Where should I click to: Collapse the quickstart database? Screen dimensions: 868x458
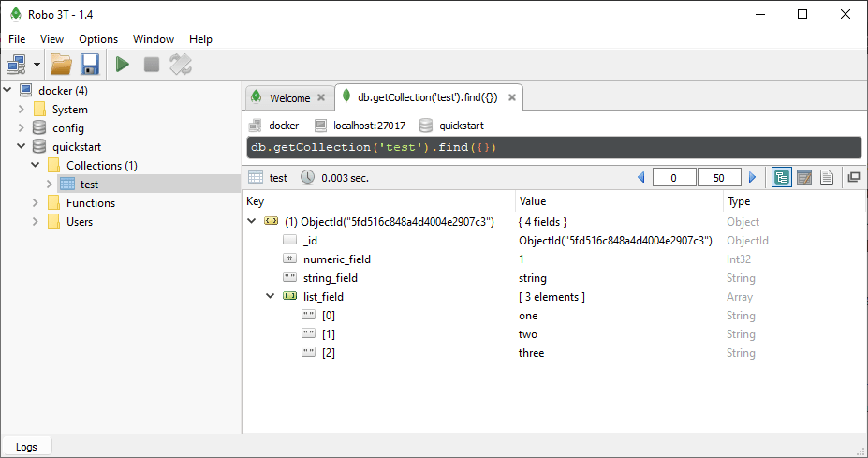pos(21,146)
